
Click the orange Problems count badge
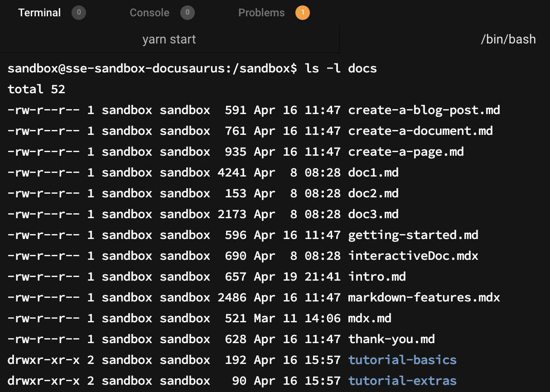tap(303, 13)
